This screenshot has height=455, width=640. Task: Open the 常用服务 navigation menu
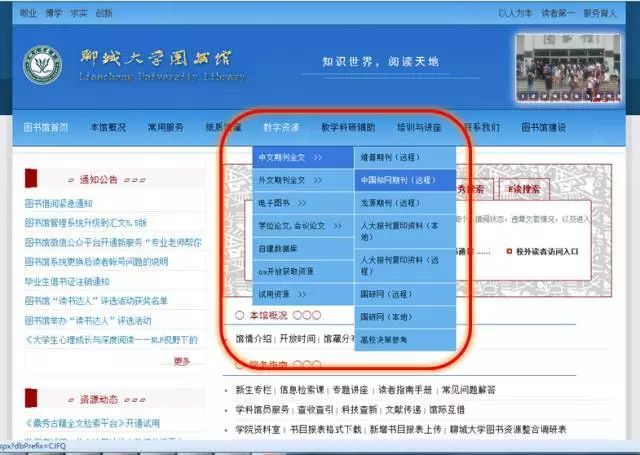[165, 127]
